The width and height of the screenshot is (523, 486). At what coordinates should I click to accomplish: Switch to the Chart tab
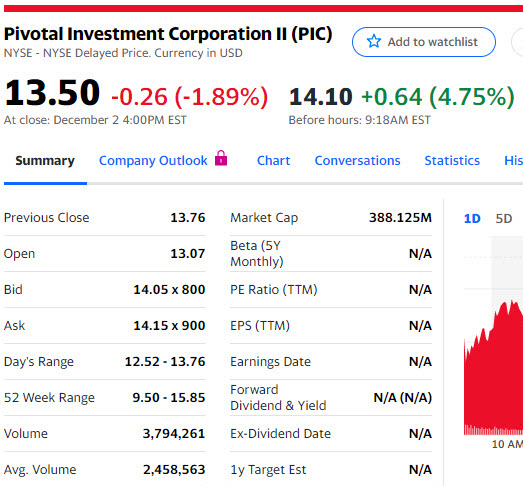(x=273, y=160)
